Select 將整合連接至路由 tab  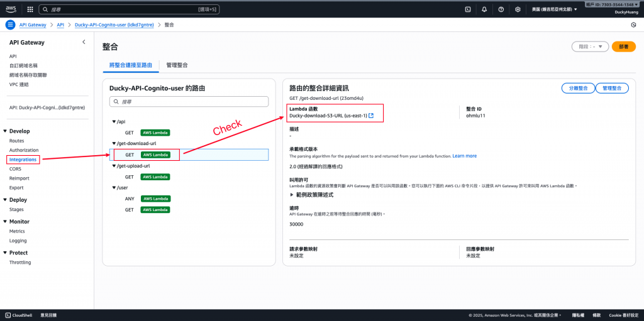tap(131, 65)
